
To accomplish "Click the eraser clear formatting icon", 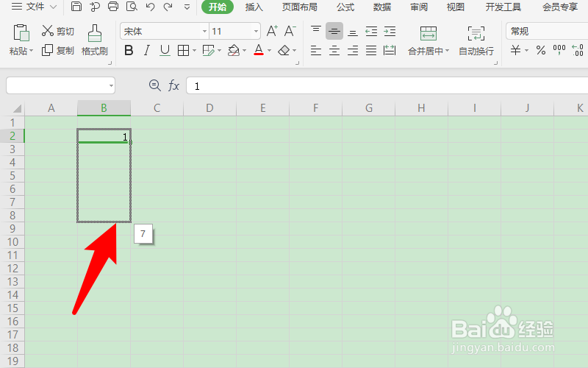I will 284,50.
